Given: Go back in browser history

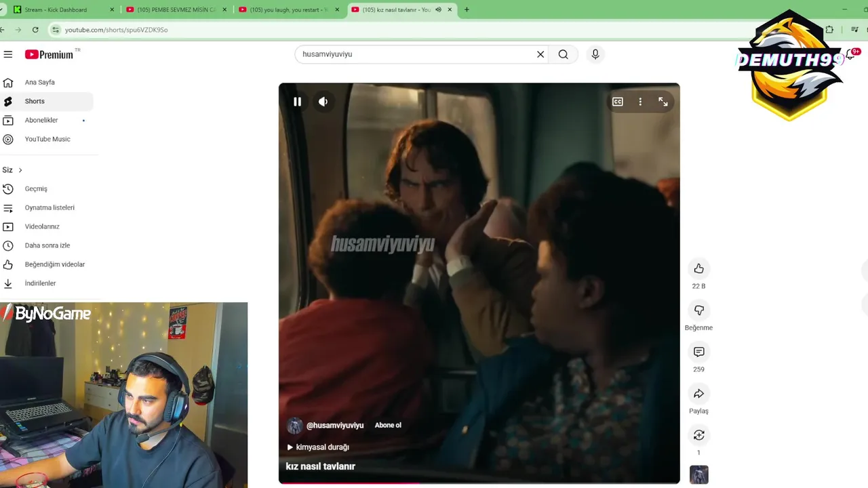Looking at the screenshot, I should coord(3,30).
